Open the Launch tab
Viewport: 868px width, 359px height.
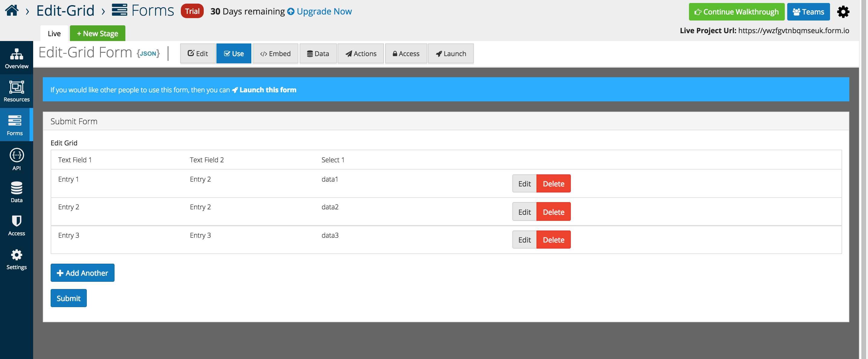coord(451,53)
